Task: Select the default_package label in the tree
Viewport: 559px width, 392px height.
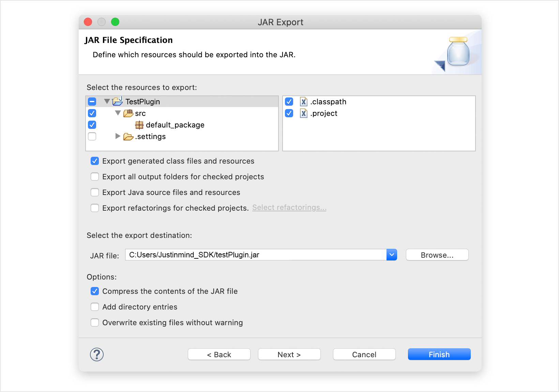Action: pos(175,125)
